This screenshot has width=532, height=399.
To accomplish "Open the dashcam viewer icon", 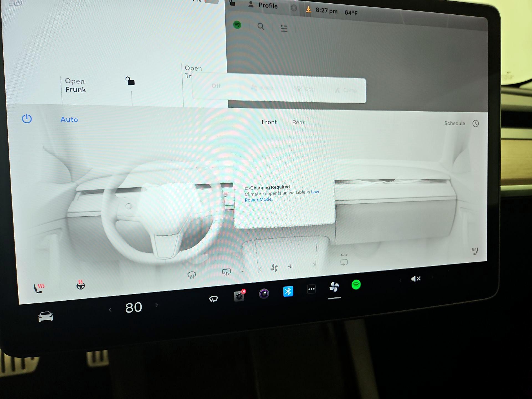I will point(239,296).
